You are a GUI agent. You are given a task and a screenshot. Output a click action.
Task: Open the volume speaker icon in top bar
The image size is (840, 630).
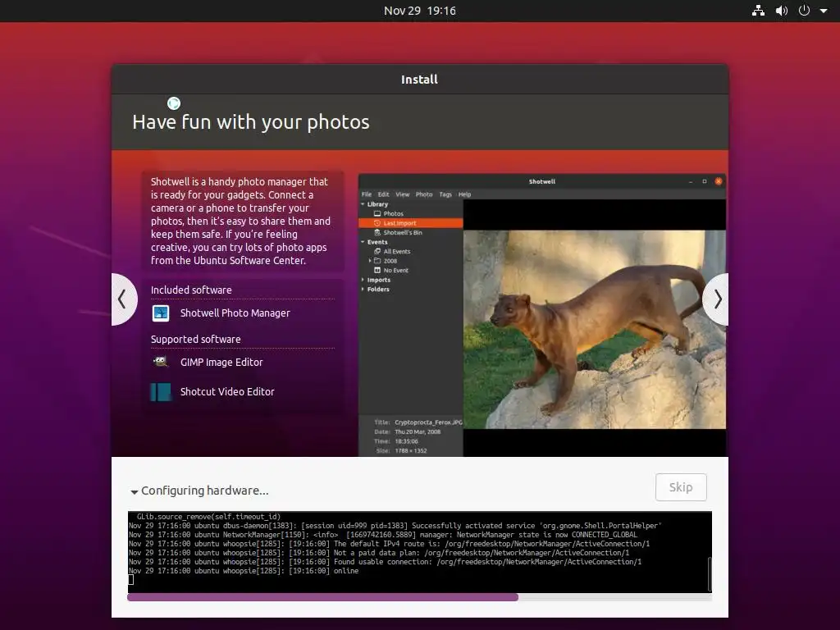tap(782, 11)
